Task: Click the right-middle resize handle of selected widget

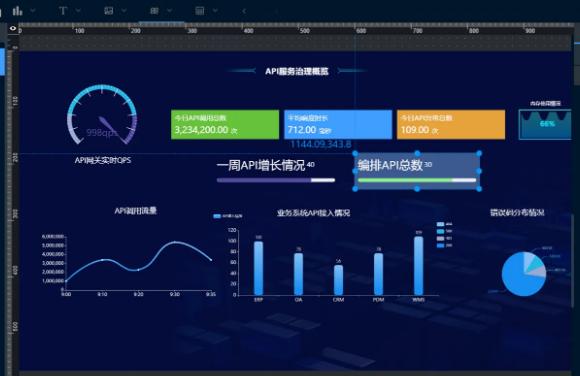Action: 479,171
